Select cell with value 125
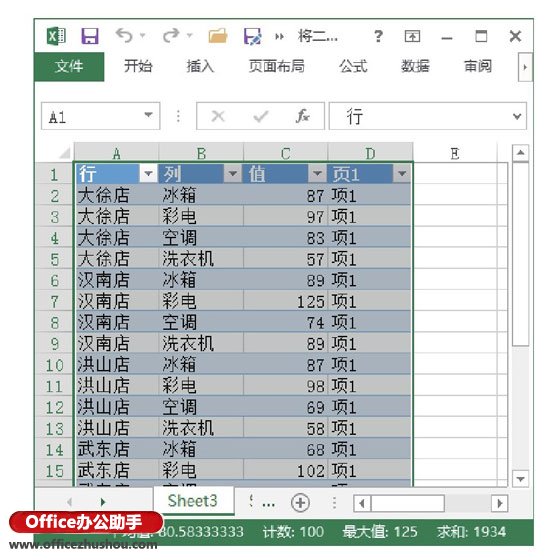560x560 pixels. (x=285, y=301)
